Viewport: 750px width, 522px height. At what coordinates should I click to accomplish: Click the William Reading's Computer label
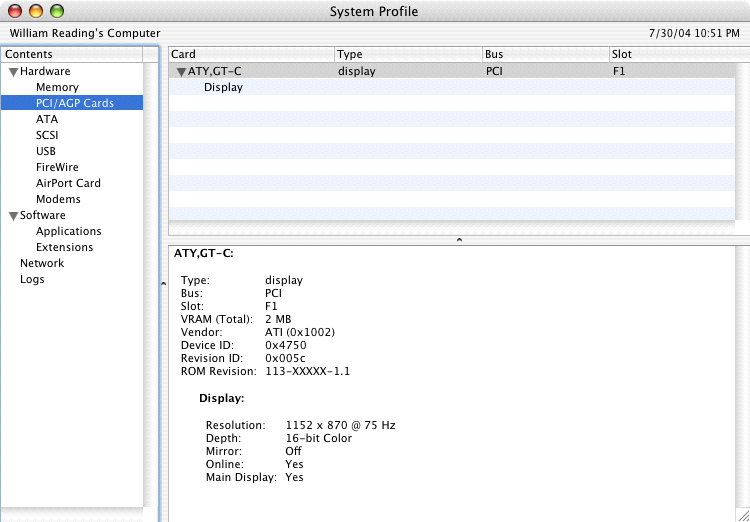85,33
